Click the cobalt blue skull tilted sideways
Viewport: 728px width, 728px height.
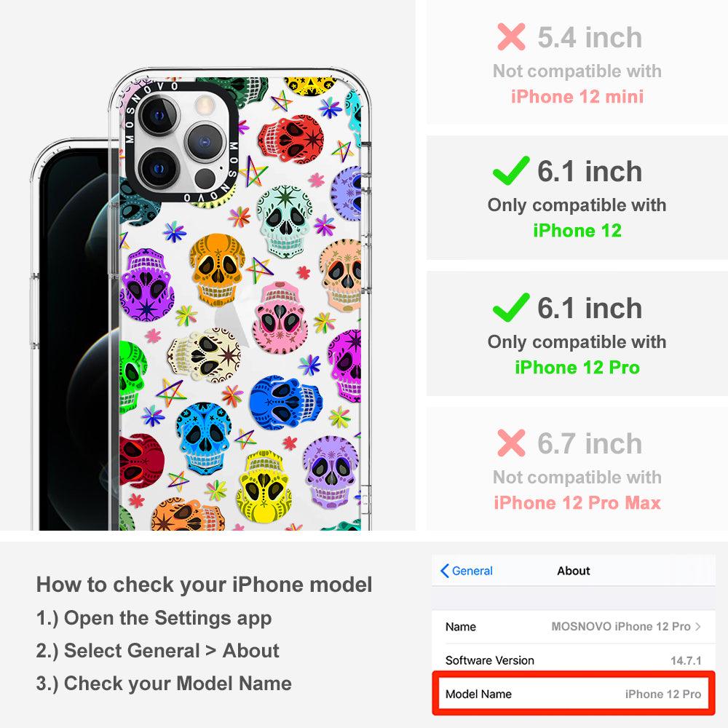click(285, 402)
